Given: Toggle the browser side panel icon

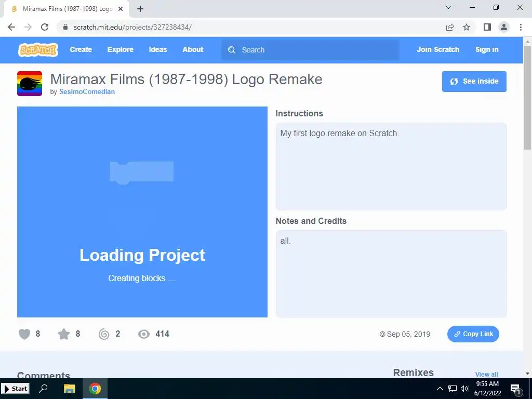Looking at the screenshot, I should (487, 27).
